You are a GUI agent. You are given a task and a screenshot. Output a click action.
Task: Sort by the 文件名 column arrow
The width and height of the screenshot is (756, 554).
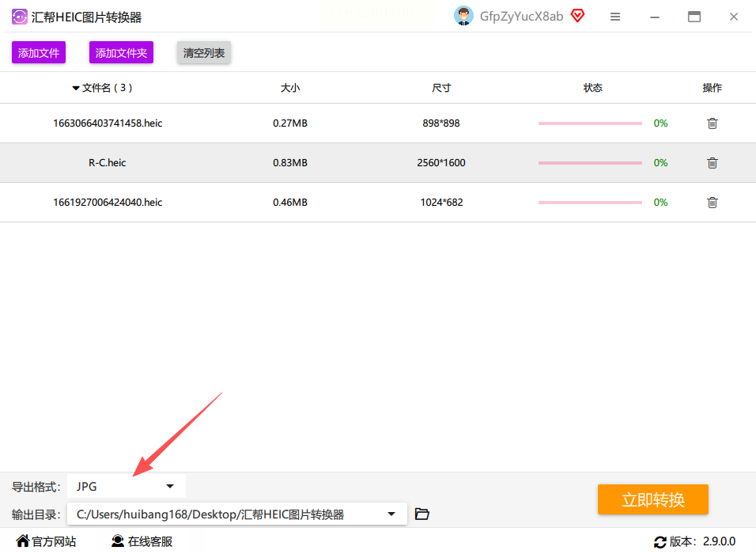tap(76, 89)
